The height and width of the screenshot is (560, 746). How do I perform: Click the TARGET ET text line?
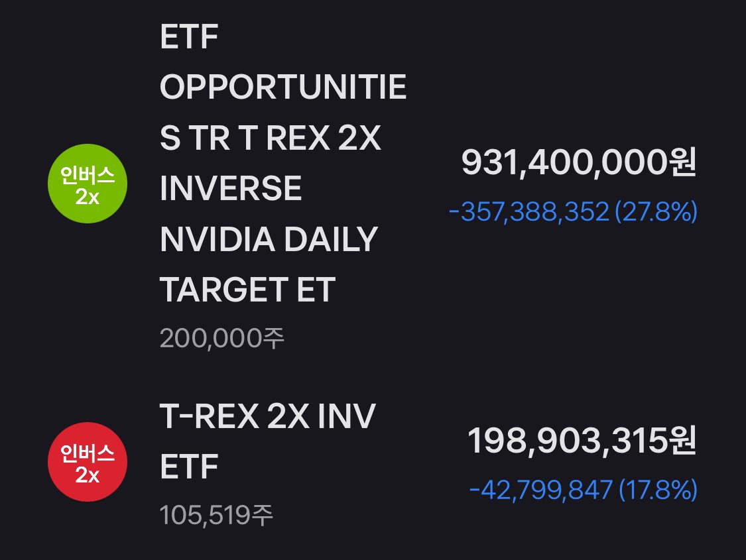click(x=247, y=290)
